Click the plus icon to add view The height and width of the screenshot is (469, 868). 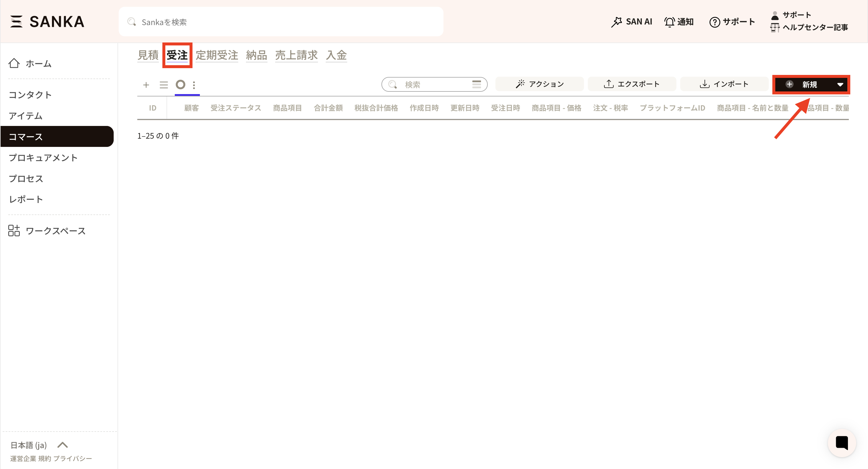pyautogui.click(x=146, y=85)
